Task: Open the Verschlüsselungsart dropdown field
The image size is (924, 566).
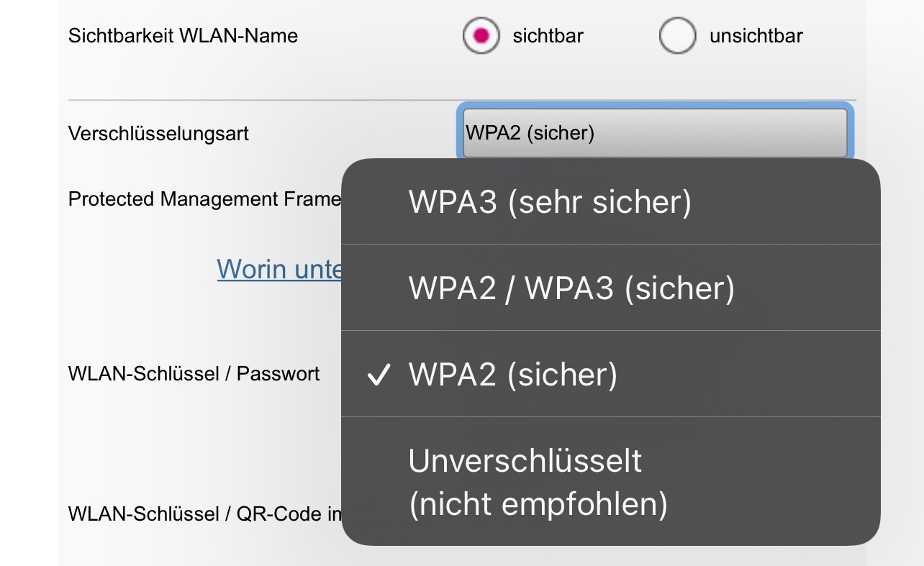Action: click(655, 133)
